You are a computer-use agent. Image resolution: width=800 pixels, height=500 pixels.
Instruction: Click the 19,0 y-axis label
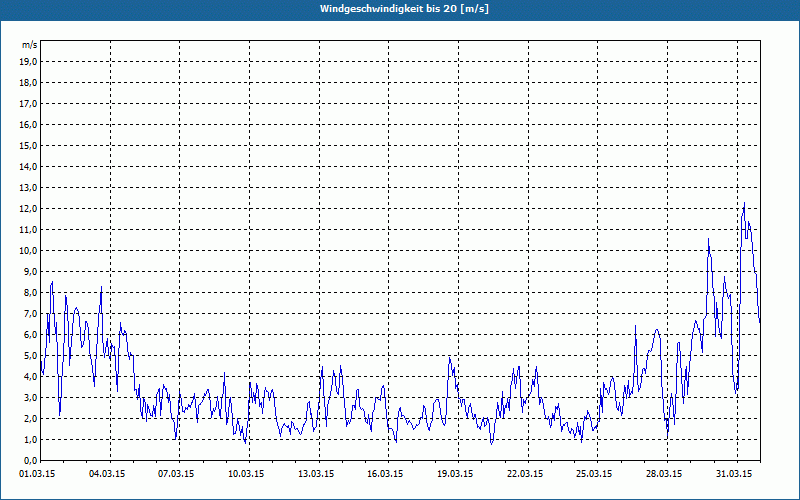click(x=28, y=62)
